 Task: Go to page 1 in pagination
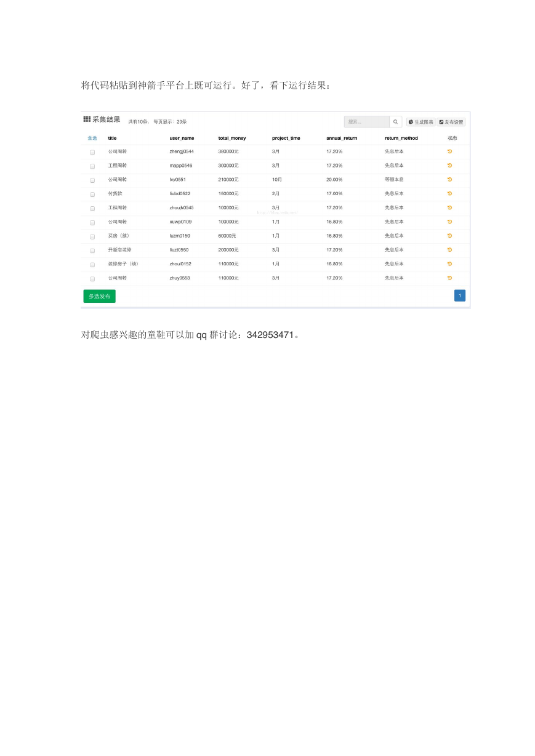pyautogui.click(x=460, y=296)
